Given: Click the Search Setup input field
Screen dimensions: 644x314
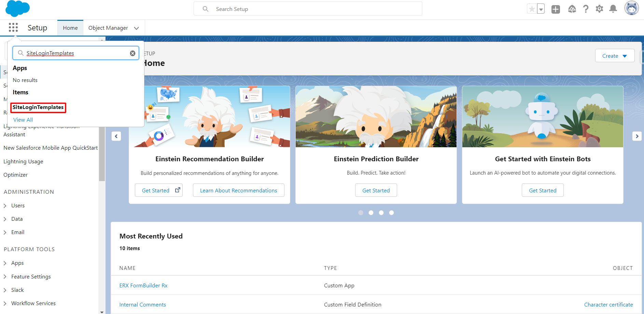Looking at the screenshot, I should click(314, 9).
